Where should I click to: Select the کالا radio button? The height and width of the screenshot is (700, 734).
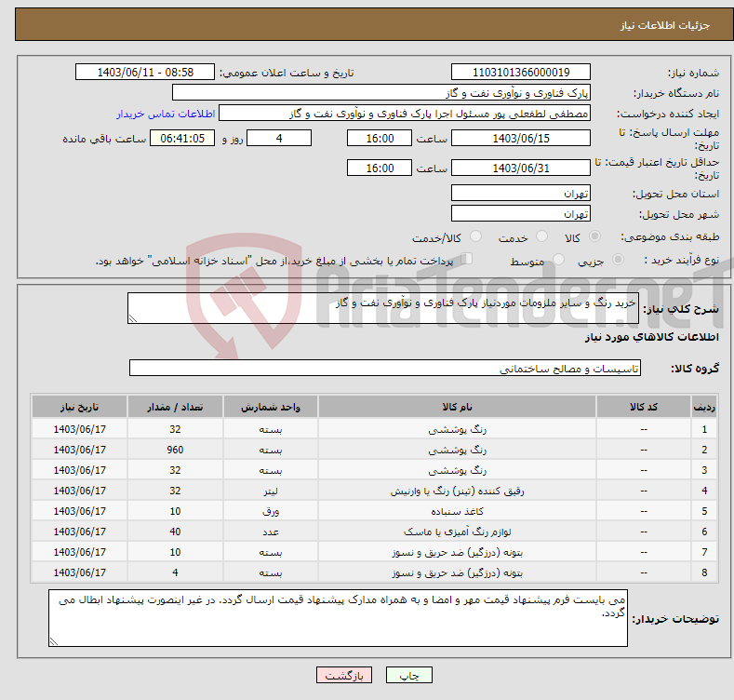pyautogui.click(x=594, y=236)
